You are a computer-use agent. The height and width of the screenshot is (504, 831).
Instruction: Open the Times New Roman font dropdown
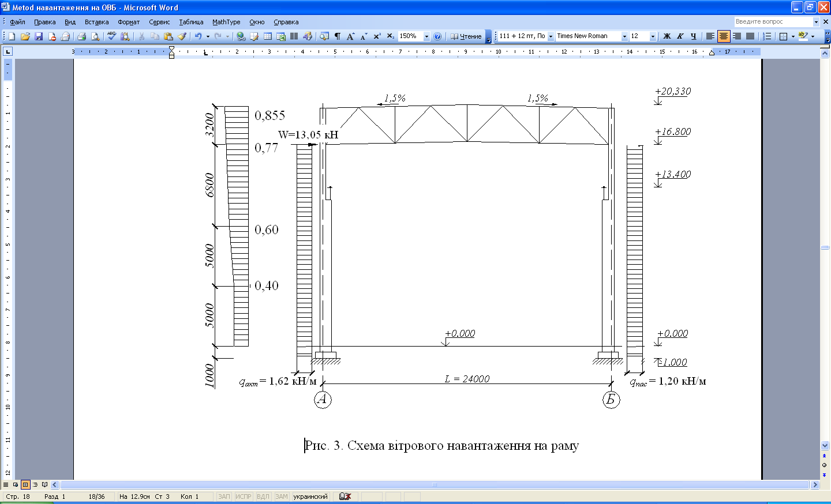(x=624, y=36)
